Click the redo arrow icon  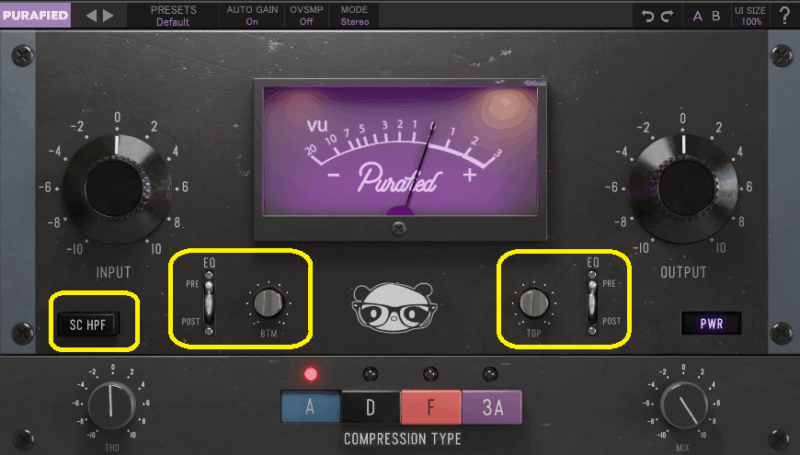667,15
